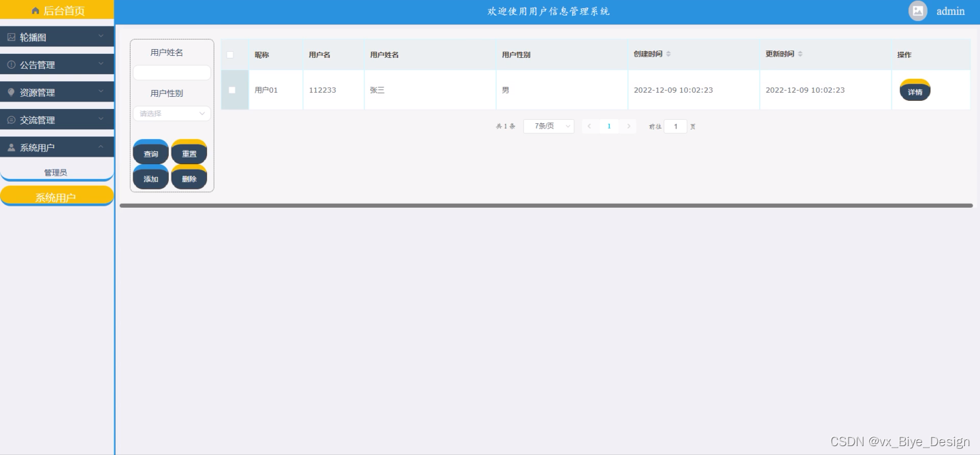
Task: Click the home icon beside 后台首页
Action: [35, 11]
